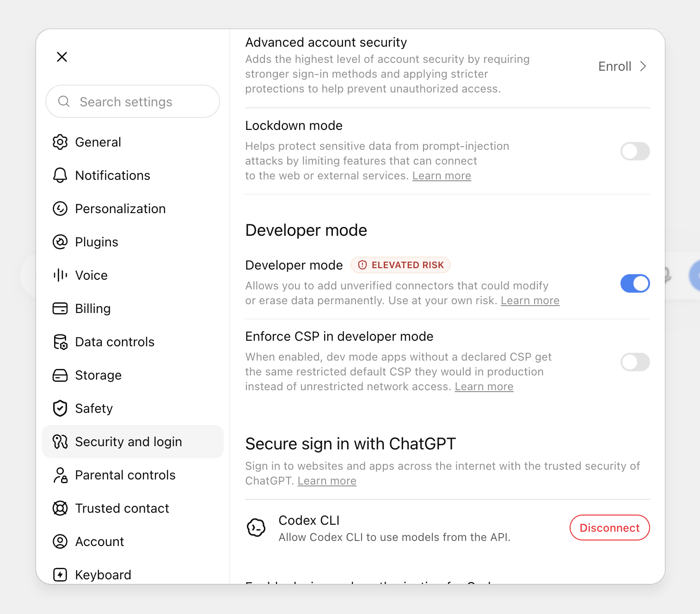Turn off the Developer mode switch

(x=635, y=283)
